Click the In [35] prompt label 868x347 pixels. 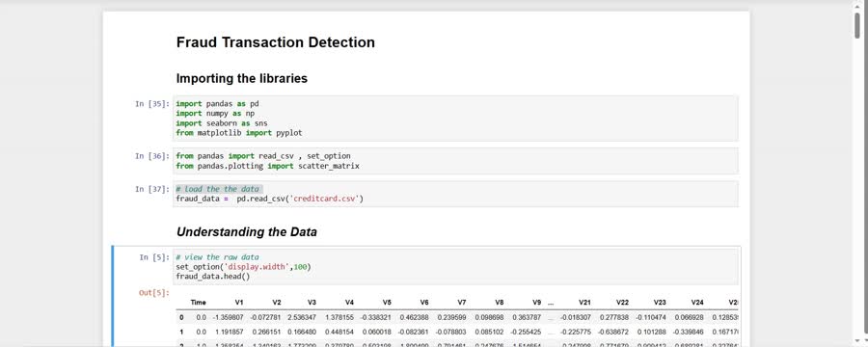point(152,103)
